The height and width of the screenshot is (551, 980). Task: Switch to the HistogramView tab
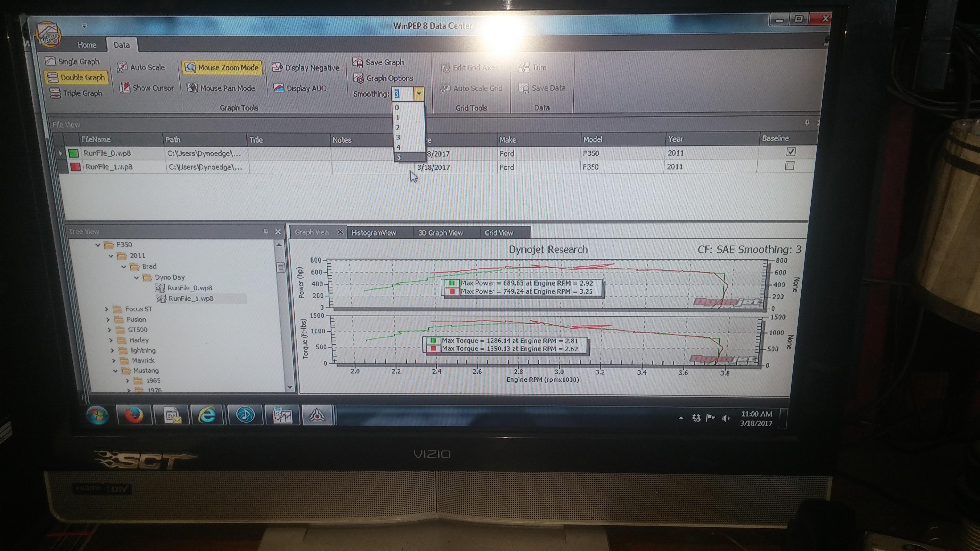[x=373, y=233]
